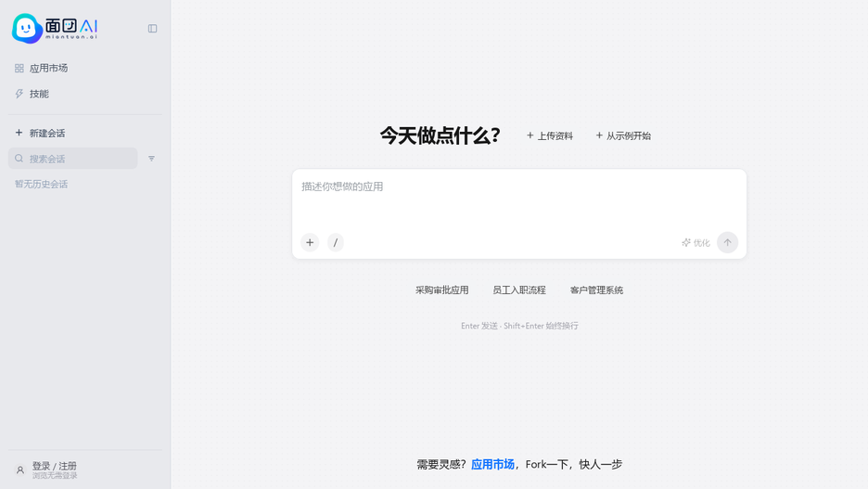
Task: Choose the 采购审批应用 suggestion
Action: coord(441,290)
